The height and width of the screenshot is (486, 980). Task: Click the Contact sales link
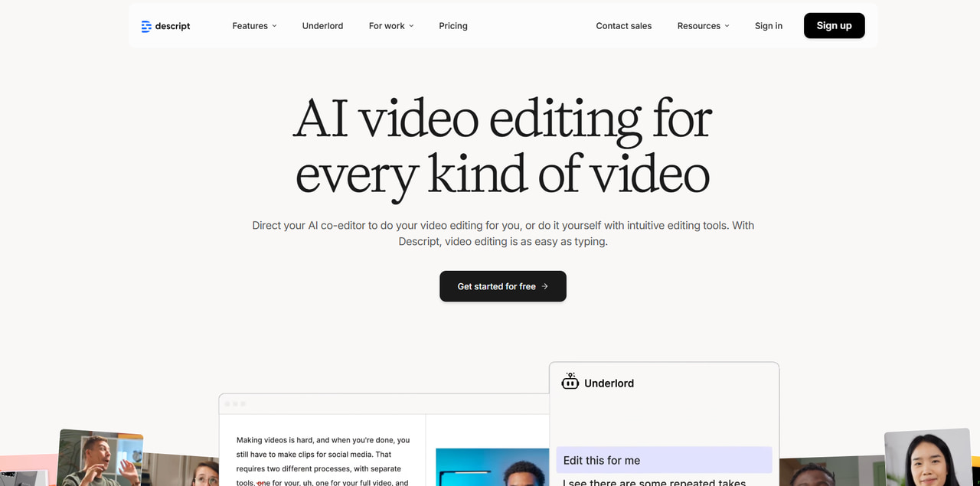pos(623,26)
